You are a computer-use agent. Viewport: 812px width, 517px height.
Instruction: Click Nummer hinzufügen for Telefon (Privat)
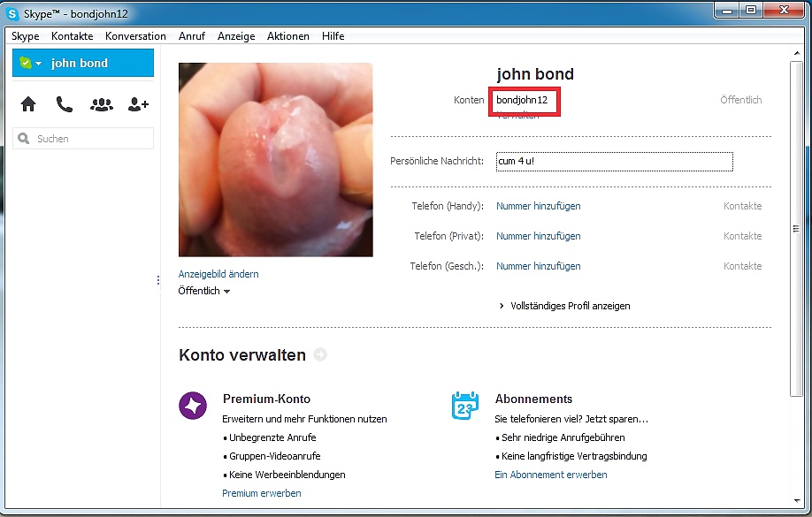538,236
